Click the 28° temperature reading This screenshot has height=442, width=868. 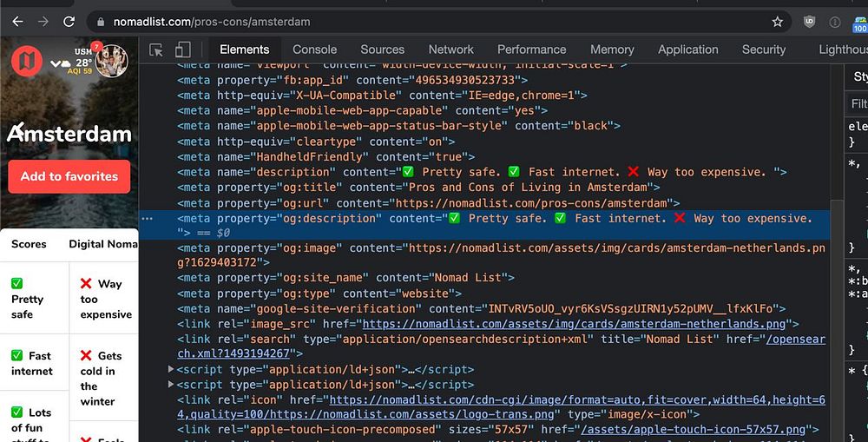pos(83,63)
